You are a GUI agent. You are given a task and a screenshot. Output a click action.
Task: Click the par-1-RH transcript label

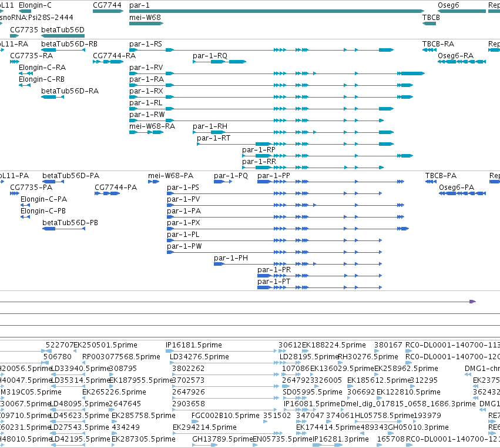click(210, 126)
